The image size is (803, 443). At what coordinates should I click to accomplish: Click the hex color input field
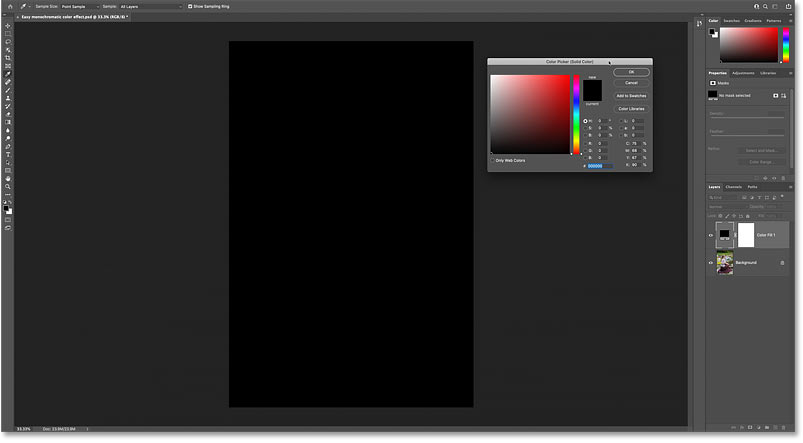click(600, 166)
